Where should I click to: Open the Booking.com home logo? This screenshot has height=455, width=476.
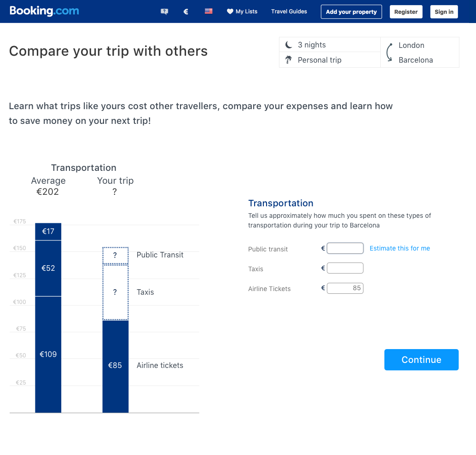click(44, 11)
